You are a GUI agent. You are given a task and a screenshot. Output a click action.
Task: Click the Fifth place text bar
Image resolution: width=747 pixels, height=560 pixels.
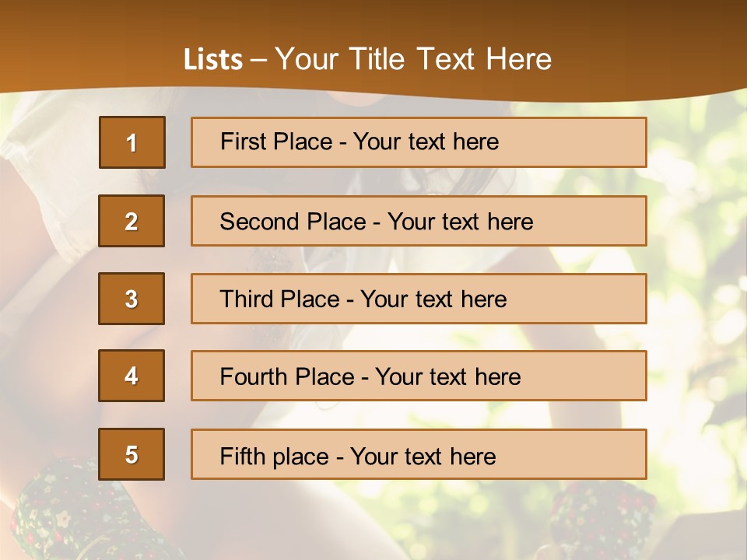pyautogui.click(x=419, y=454)
